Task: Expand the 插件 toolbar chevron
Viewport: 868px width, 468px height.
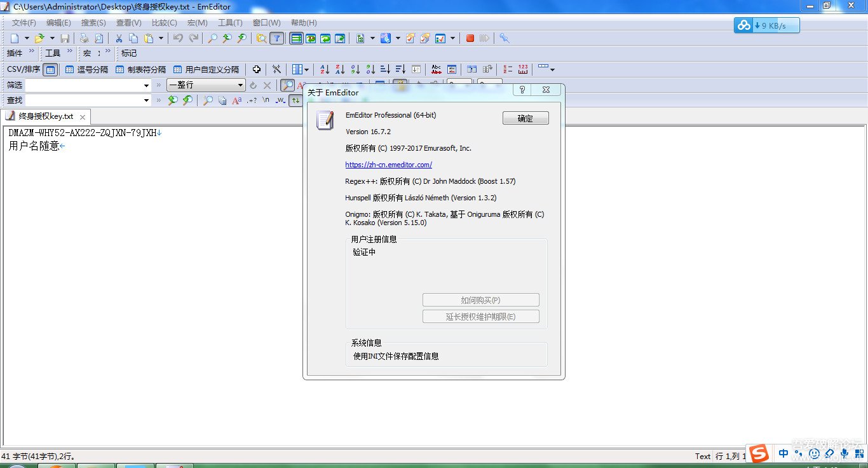Action: (x=32, y=52)
